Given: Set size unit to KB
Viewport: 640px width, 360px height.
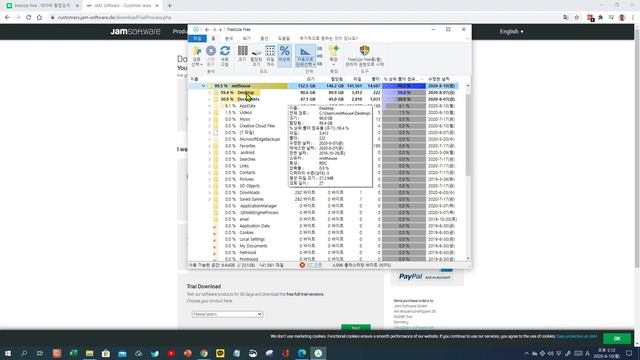Looking at the screenshot, I should [x=320, y=64].
